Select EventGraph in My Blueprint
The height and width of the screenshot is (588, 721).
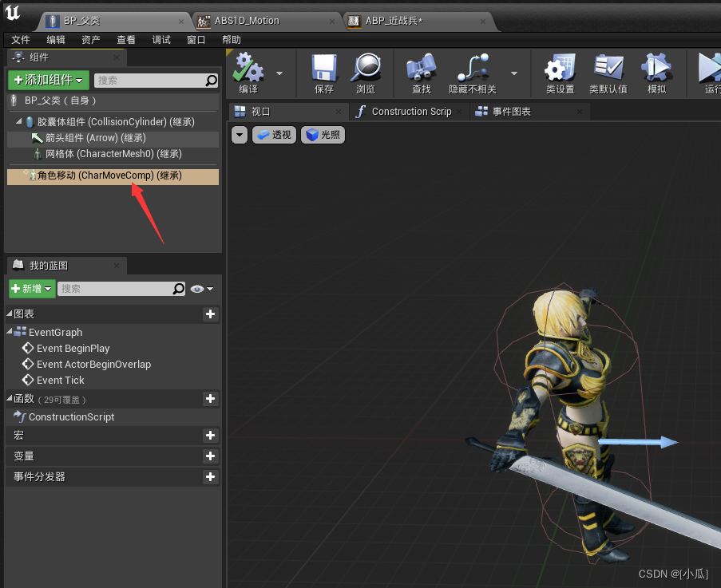(55, 332)
